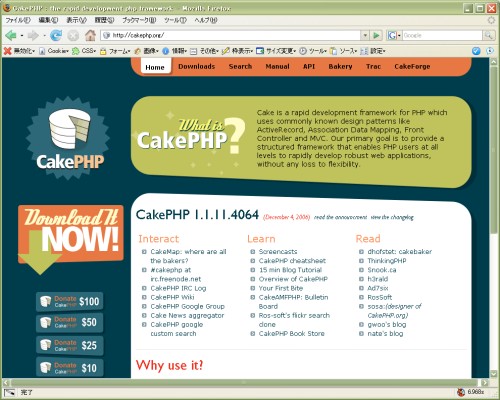The height and width of the screenshot is (400, 500).
Task: Open the CSS toolbar menu
Action: (84, 51)
